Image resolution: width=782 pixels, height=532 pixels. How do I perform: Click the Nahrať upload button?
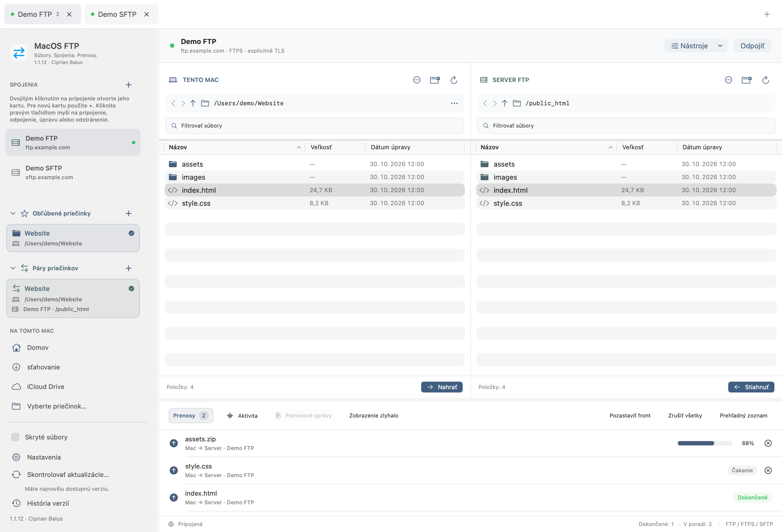point(442,387)
